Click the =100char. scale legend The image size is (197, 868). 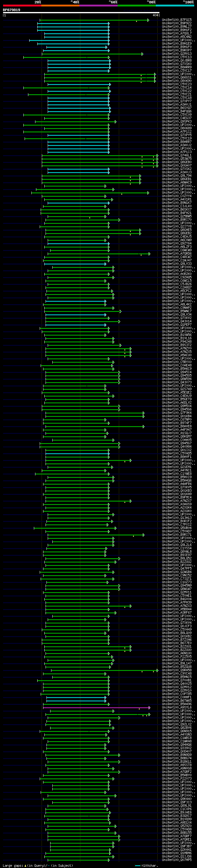click(146, 865)
